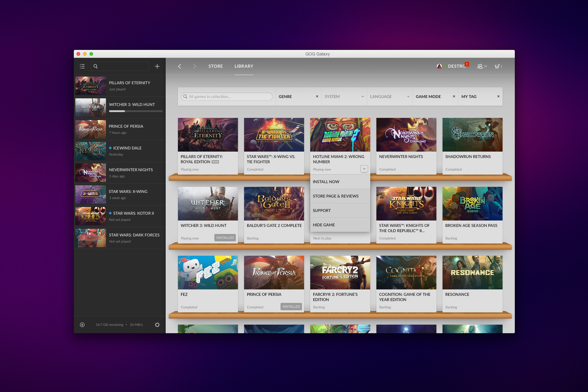Expand the Hotline Miami 2 options arrow
Viewport: 588px width, 392px height.
pos(364,169)
